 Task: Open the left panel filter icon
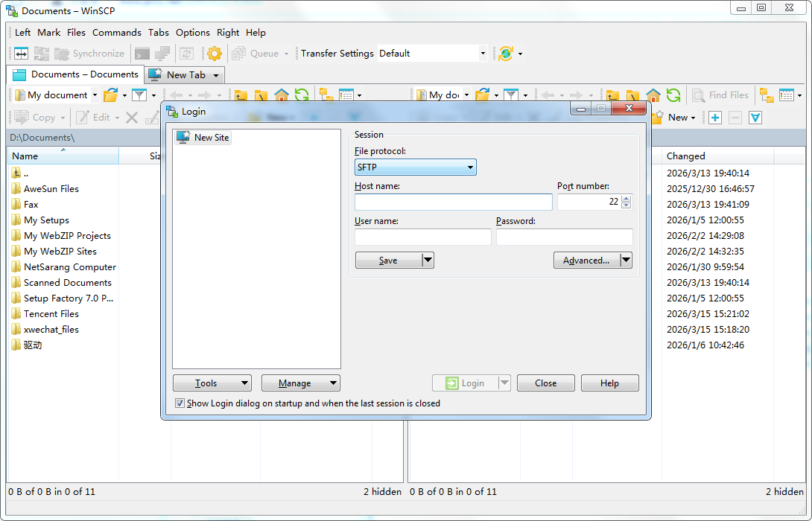coord(139,95)
